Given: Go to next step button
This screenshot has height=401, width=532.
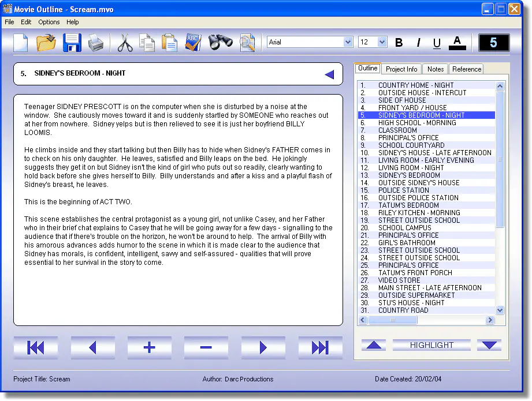Looking at the screenshot, I should pyautogui.click(x=263, y=347).
